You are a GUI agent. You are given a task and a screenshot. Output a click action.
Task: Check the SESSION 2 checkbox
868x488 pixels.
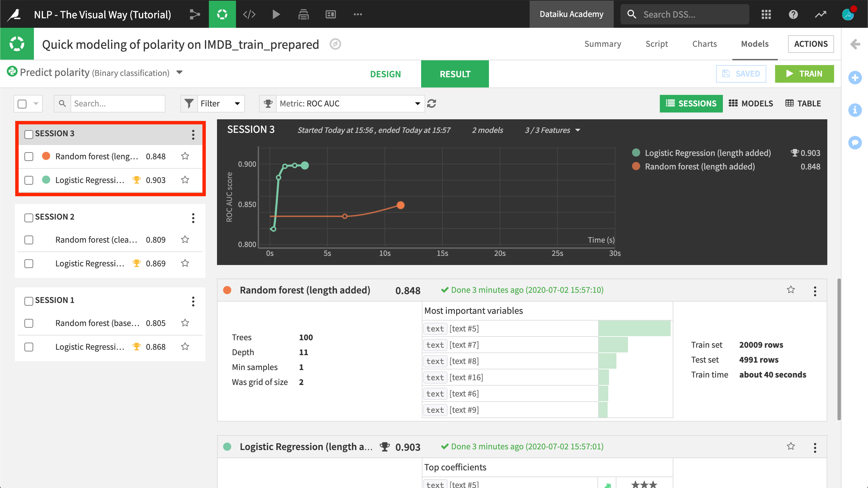tap(29, 218)
